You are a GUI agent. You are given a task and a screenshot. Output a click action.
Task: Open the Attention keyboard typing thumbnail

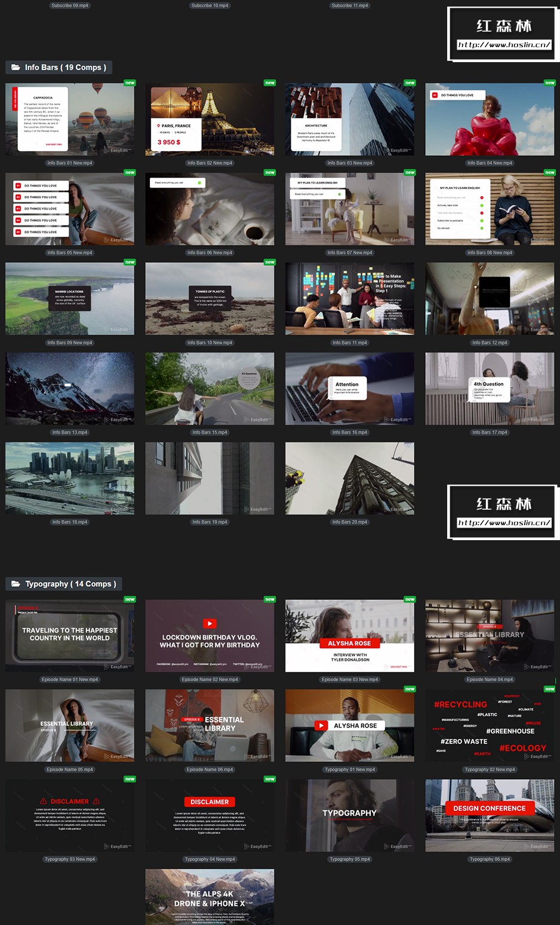350,388
